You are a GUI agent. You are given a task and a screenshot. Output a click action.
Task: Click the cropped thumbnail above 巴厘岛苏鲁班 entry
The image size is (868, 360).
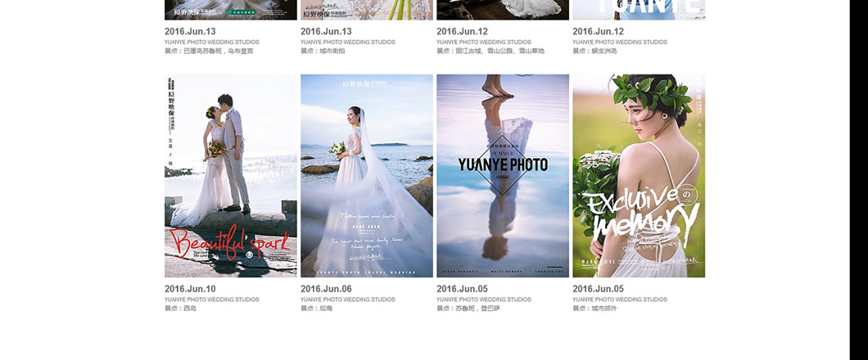230,10
